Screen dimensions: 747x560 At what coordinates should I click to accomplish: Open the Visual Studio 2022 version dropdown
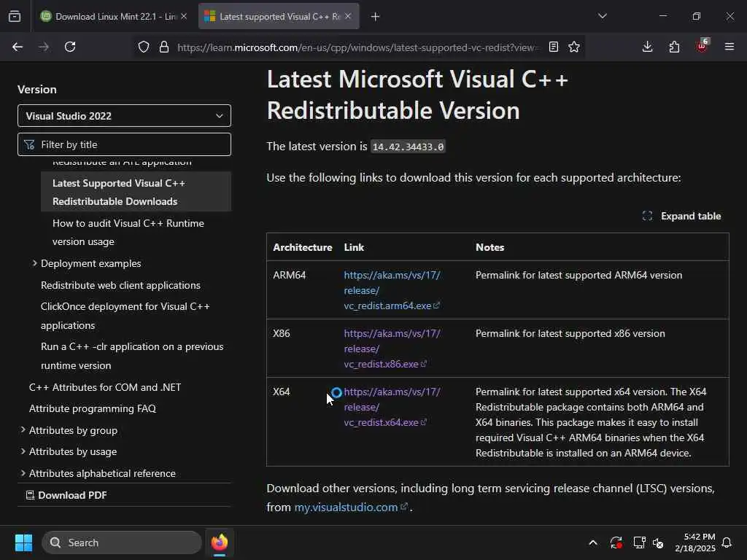pyautogui.click(x=124, y=116)
